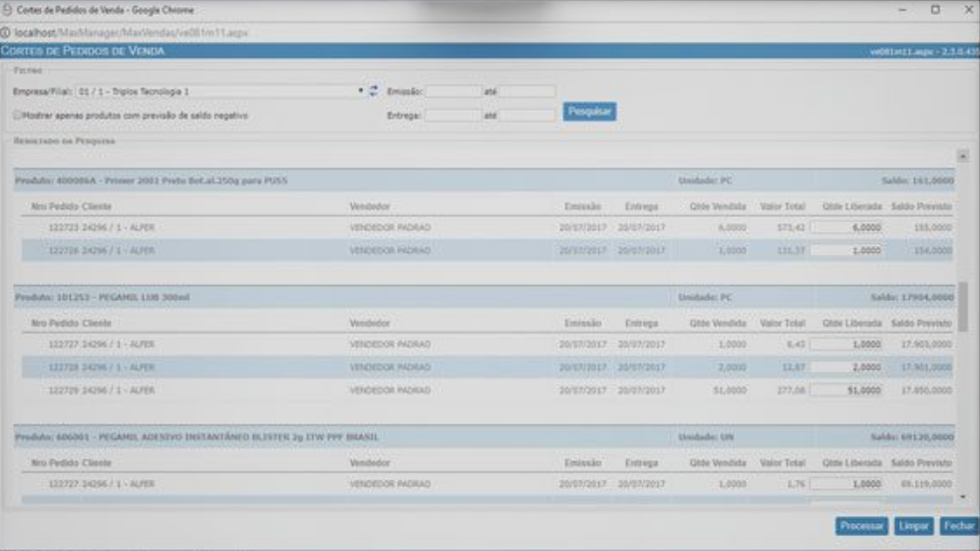Click the refresh icon beside Empresa/Filial
The width and height of the screenshot is (980, 551).
click(x=374, y=91)
